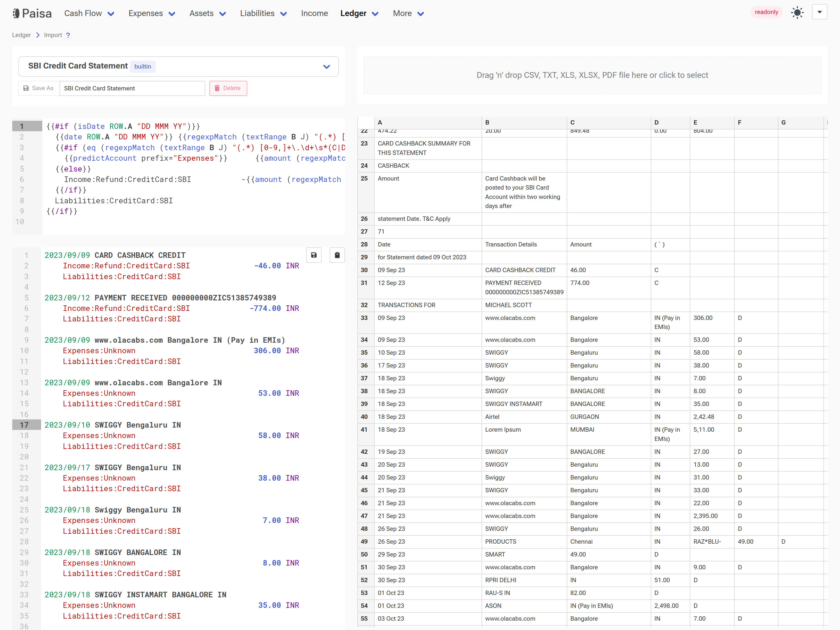Open SBI Credit Card Statement template selector
Image resolution: width=840 pixels, height=630 pixels.
click(178, 66)
